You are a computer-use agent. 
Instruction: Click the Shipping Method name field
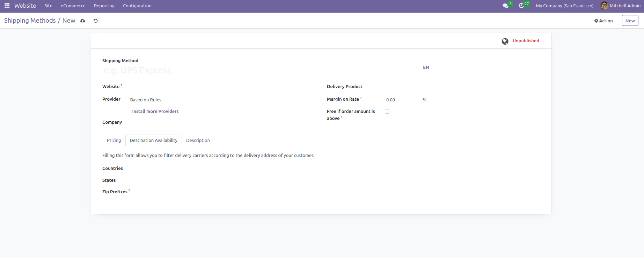click(258, 71)
